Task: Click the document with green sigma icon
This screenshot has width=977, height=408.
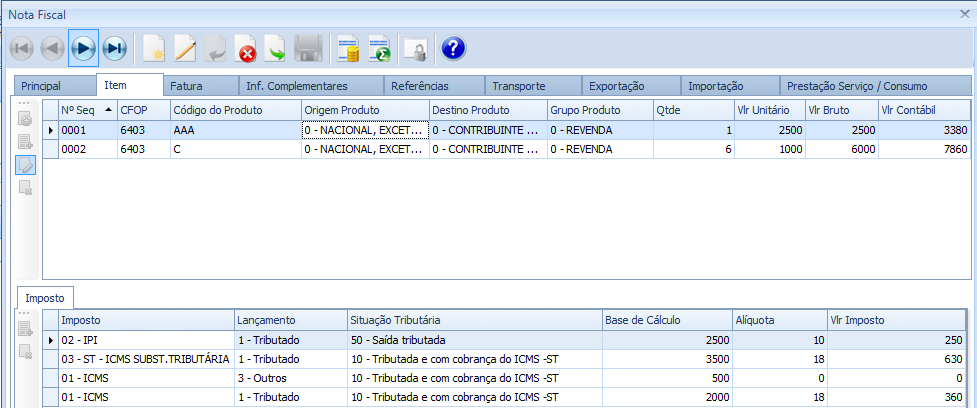Action: pos(379,47)
